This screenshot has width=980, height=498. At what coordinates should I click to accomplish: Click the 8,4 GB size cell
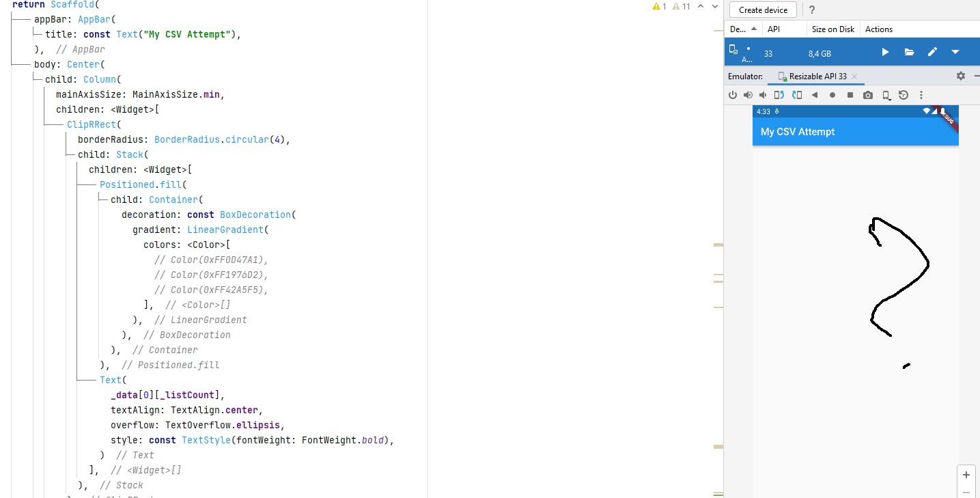point(820,53)
